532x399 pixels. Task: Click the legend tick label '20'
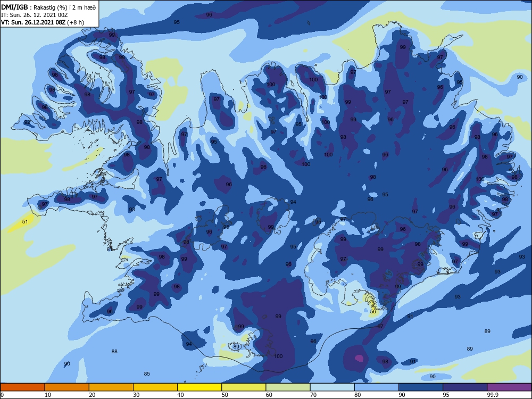[92, 395]
